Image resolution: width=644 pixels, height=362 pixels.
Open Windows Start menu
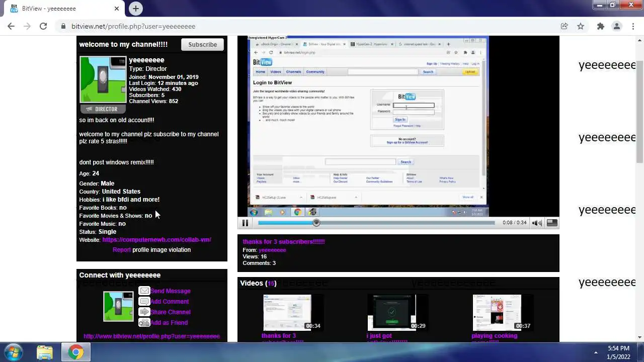coord(14,352)
